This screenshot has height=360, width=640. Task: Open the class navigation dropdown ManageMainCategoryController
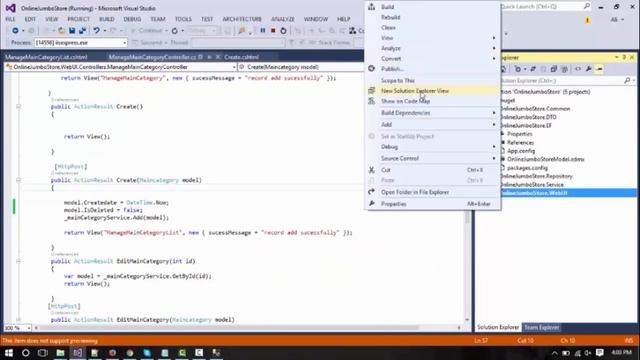click(x=234, y=67)
